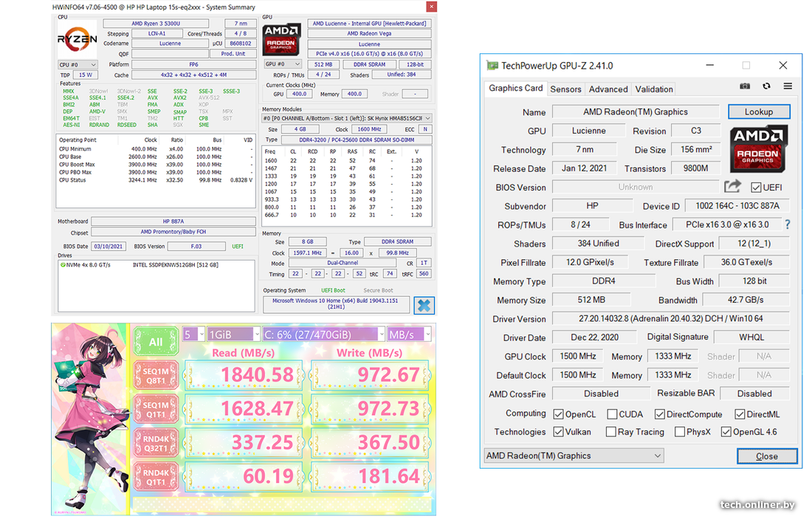Click the AMD Radeon logo in GPU-Z
The image size is (812, 522).
(758, 145)
